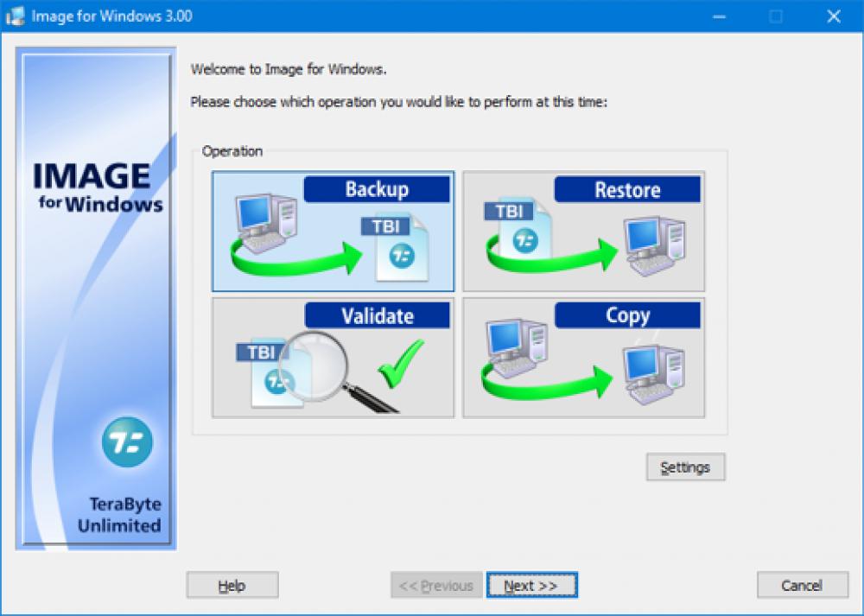Screen dimensions: 864x616
Task: Pick the Copy operation tile
Action: (x=583, y=357)
